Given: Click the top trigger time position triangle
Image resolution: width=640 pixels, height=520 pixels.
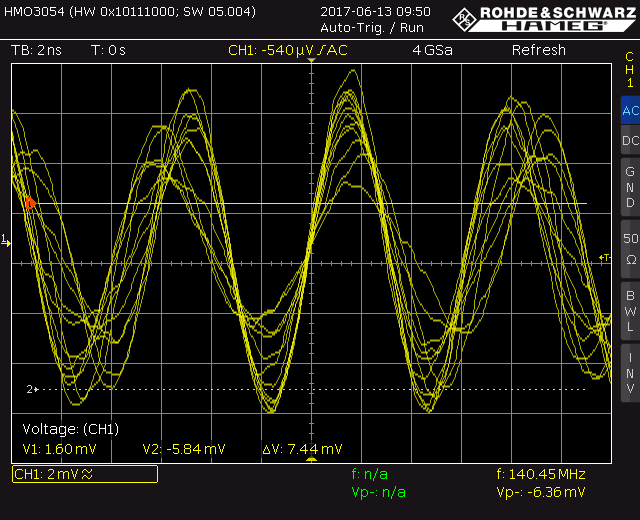Looking at the screenshot, I should (311, 63).
